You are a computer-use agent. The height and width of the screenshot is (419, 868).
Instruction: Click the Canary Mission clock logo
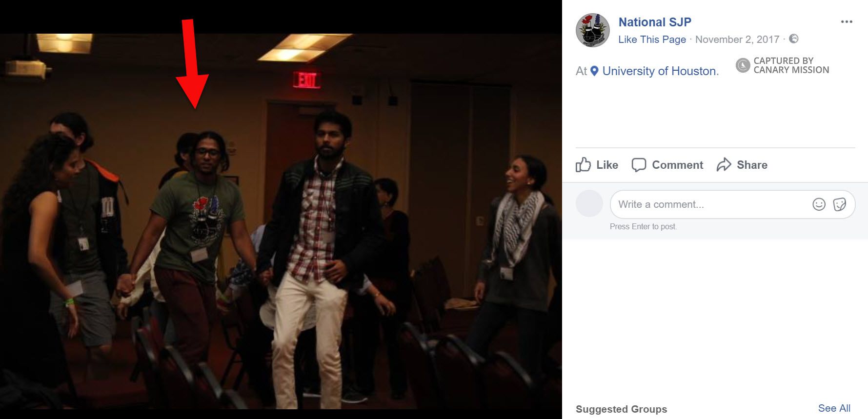pos(743,65)
